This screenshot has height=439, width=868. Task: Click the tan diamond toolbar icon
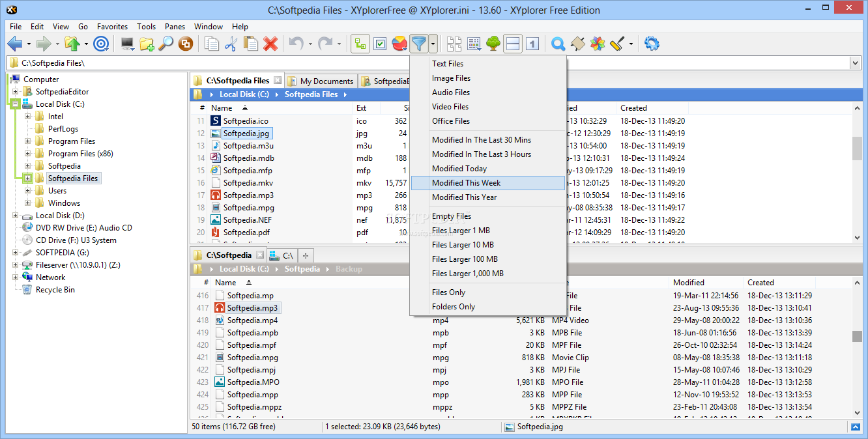[x=577, y=44]
